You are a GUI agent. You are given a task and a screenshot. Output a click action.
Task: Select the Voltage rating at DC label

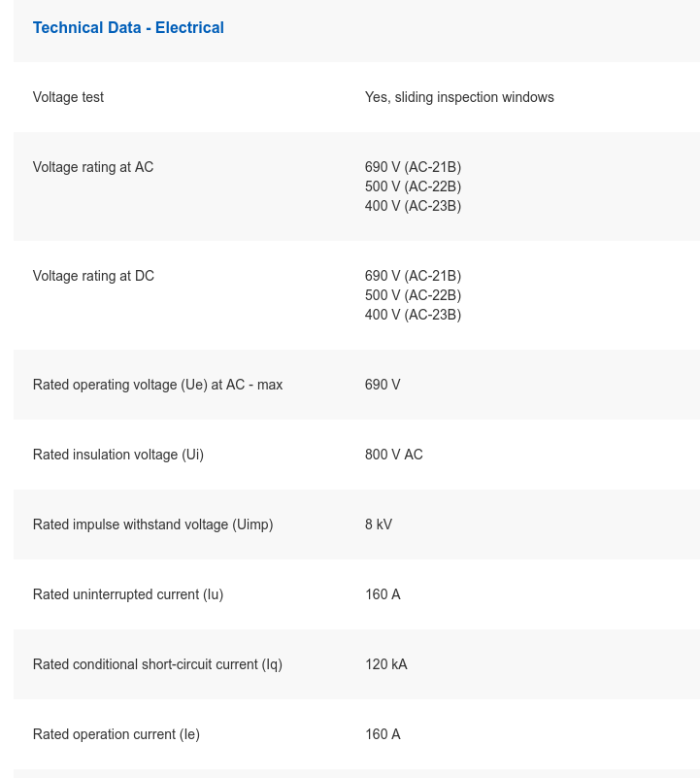(x=93, y=276)
